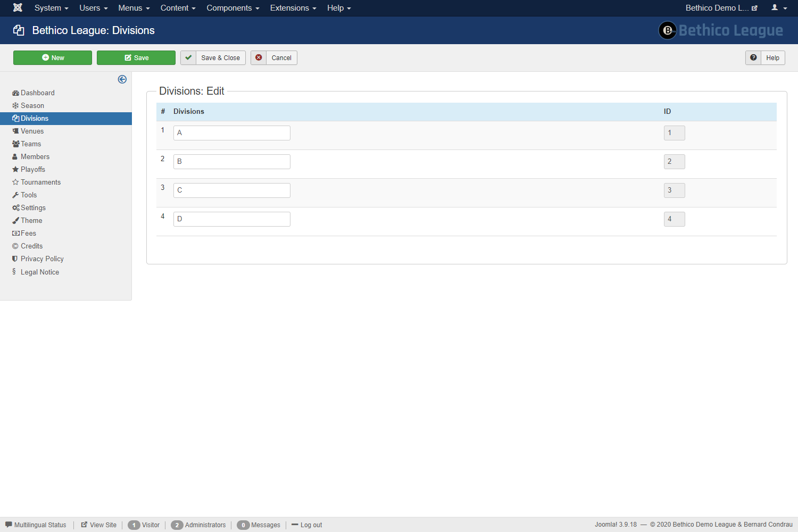Expand the Components dropdown menu

(x=232, y=8)
